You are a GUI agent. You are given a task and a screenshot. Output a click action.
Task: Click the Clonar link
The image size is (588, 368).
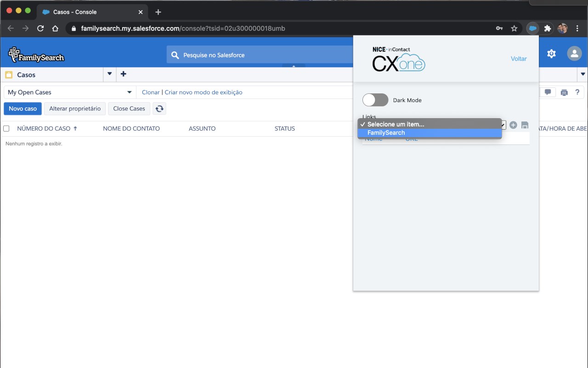(151, 92)
